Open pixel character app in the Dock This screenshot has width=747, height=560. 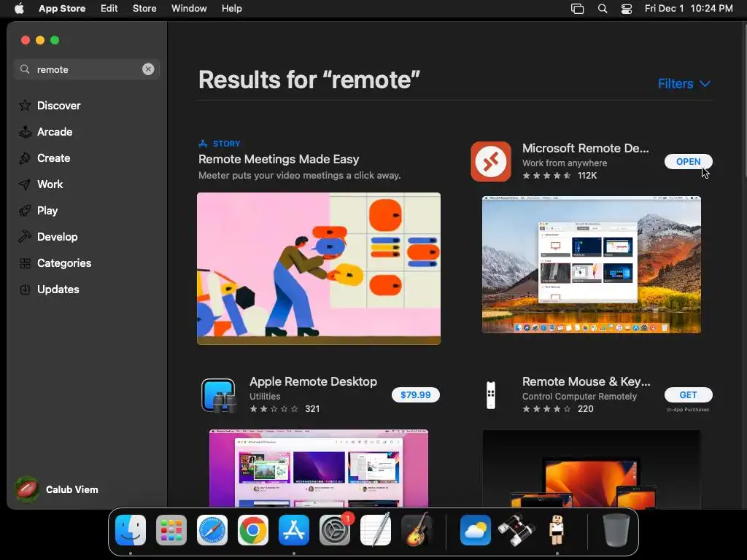click(557, 530)
